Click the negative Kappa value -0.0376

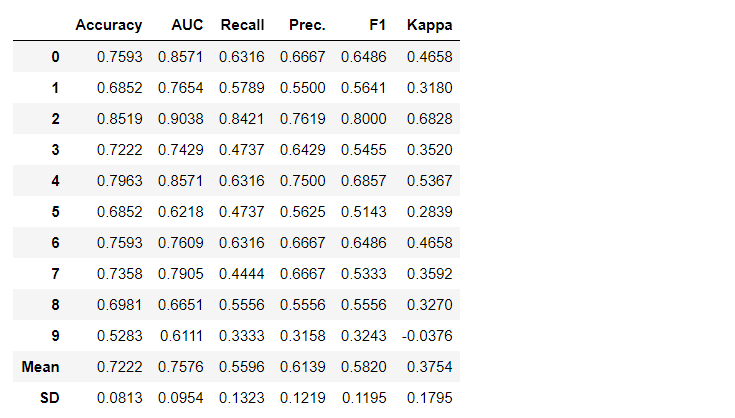426,336
